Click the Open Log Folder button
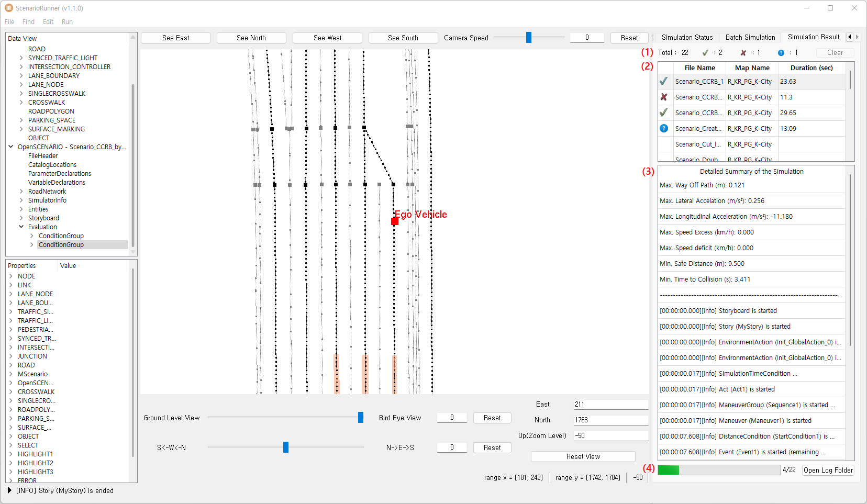The height and width of the screenshot is (504, 867). coord(828,470)
